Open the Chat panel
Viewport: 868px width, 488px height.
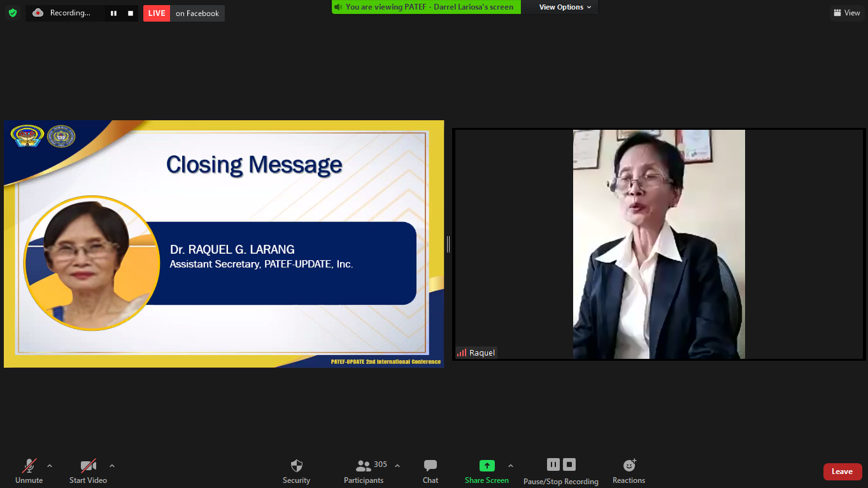click(x=430, y=470)
